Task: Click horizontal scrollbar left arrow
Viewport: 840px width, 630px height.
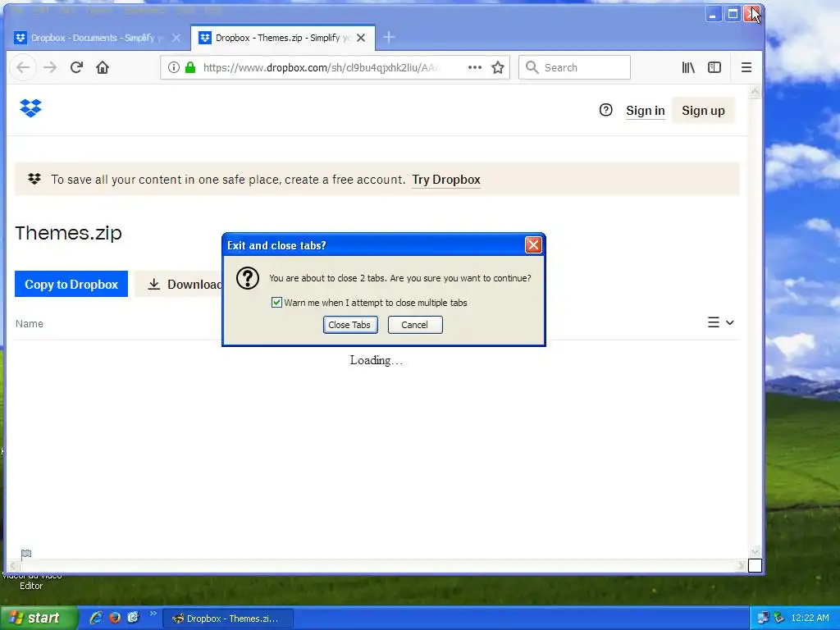Action: (12, 566)
